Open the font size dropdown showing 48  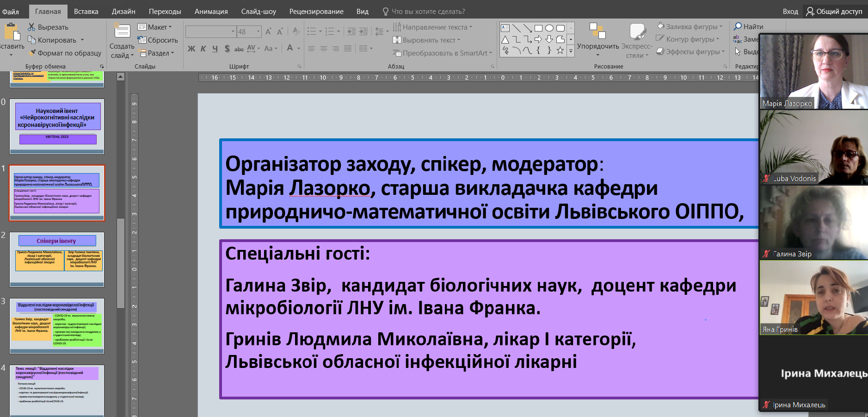(258, 31)
